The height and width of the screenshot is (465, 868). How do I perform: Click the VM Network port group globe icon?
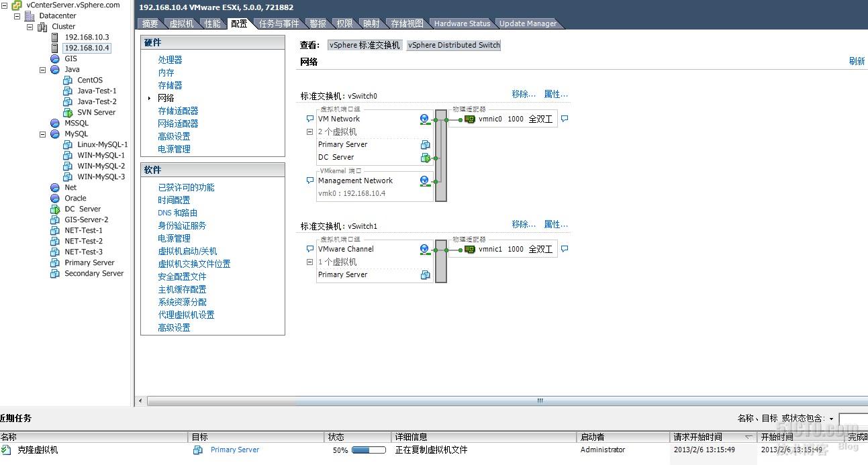[424, 119]
